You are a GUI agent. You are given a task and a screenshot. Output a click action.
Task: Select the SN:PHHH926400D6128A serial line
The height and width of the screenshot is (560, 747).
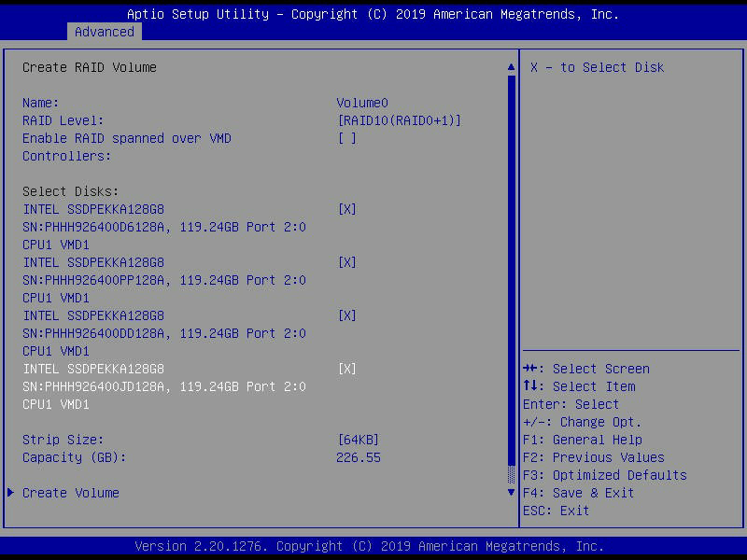[164, 227]
